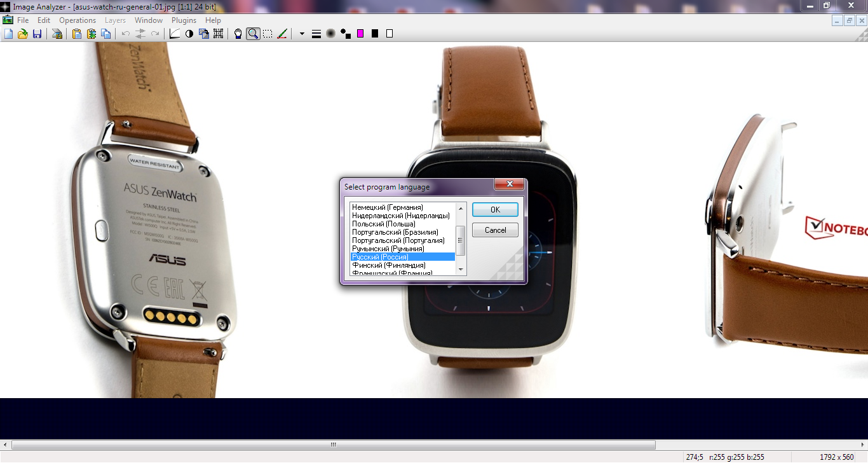Viewport: 868px width, 463px height.
Task: Click the swap colors squares icon
Action: (345, 34)
